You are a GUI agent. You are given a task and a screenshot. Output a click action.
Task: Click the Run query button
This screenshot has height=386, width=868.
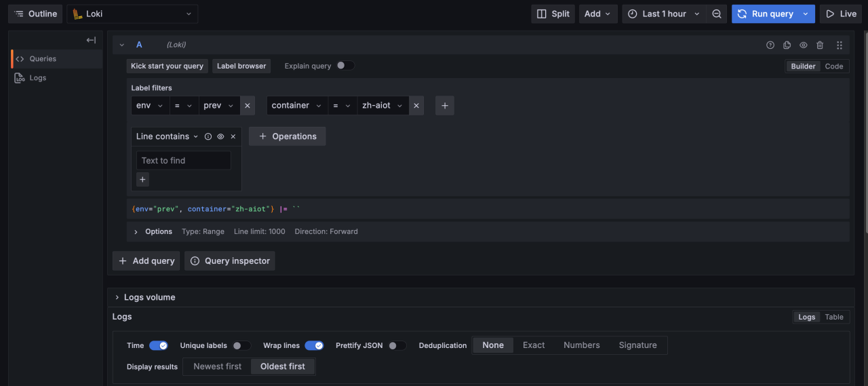click(766, 14)
